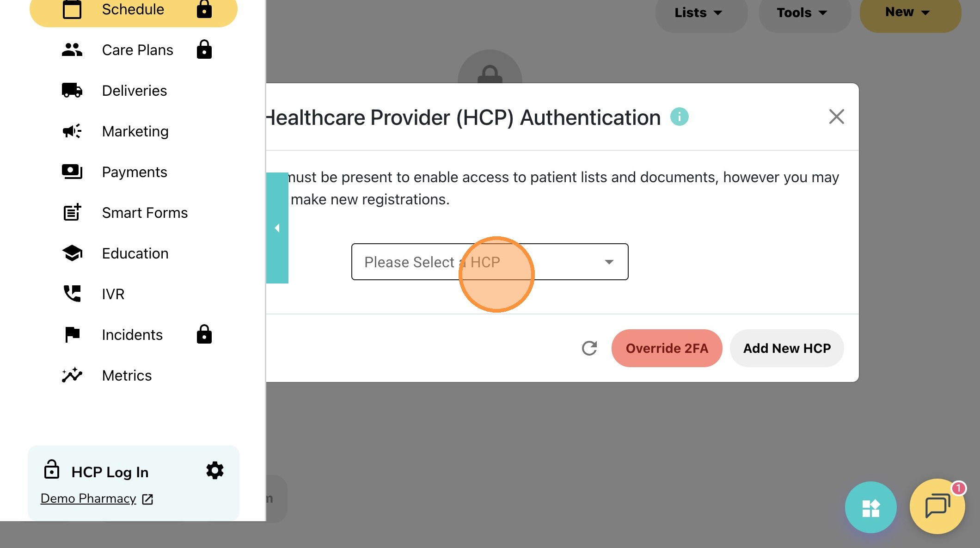
Task: Click the lock icon beside Incidents
Action: (204, 334)
